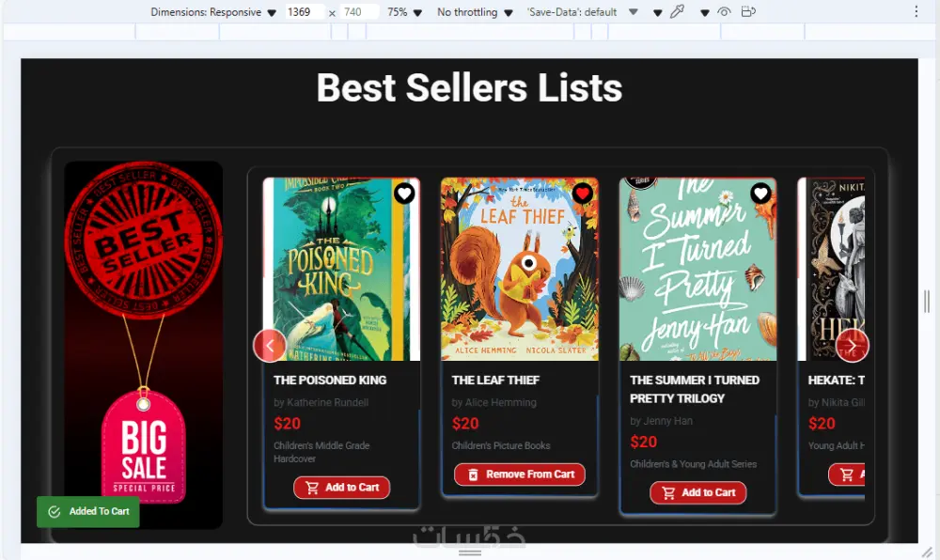The height and width of the screenshot is (560, 940).
Task: Unfavorite The Leaf Thief red heart
Action: point(583,194)
